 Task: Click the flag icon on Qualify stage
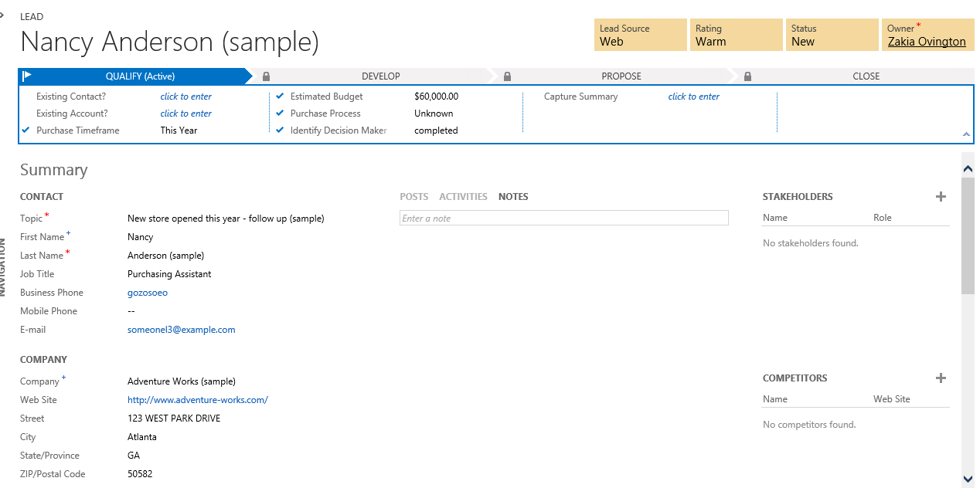(27, 76)
